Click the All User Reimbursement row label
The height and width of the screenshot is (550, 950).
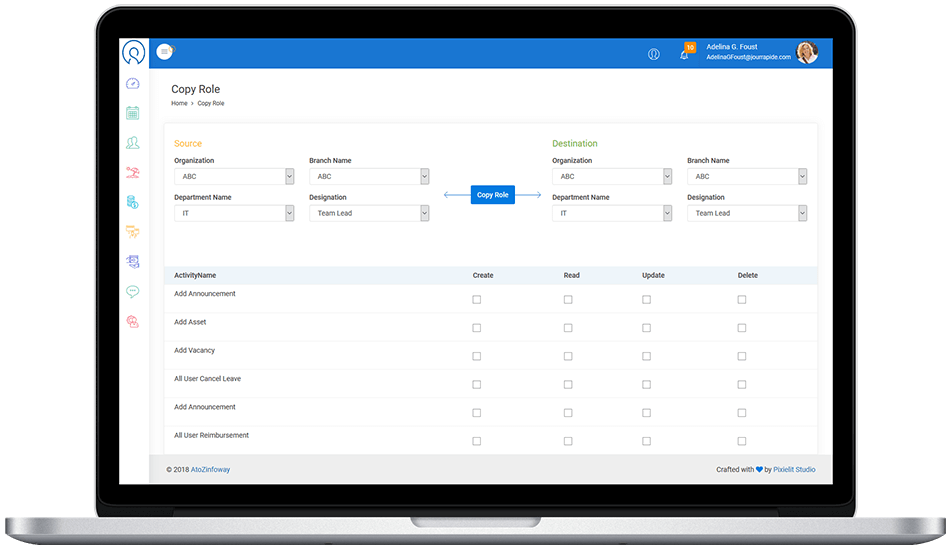211,436
